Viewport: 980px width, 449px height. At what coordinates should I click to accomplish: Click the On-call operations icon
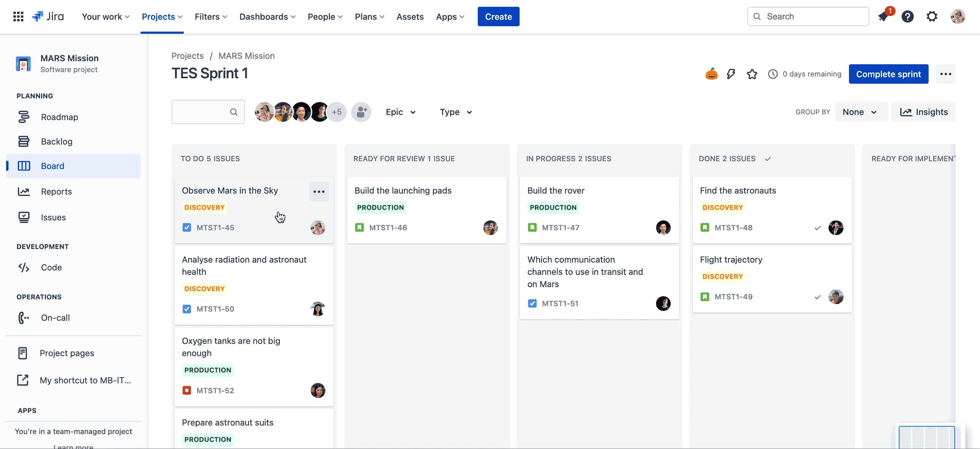click(23, 317)
